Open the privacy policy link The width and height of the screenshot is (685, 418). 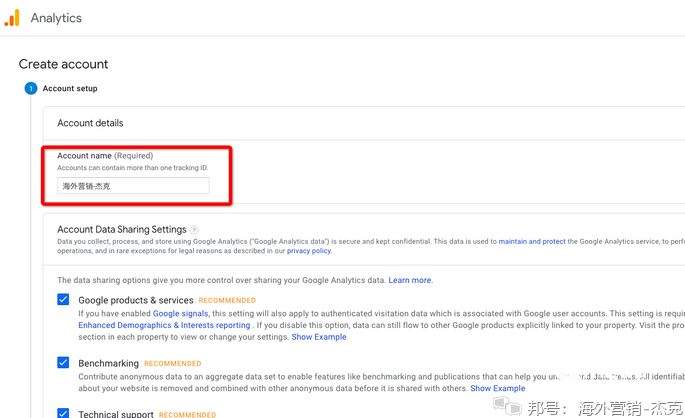pos(309,251)
